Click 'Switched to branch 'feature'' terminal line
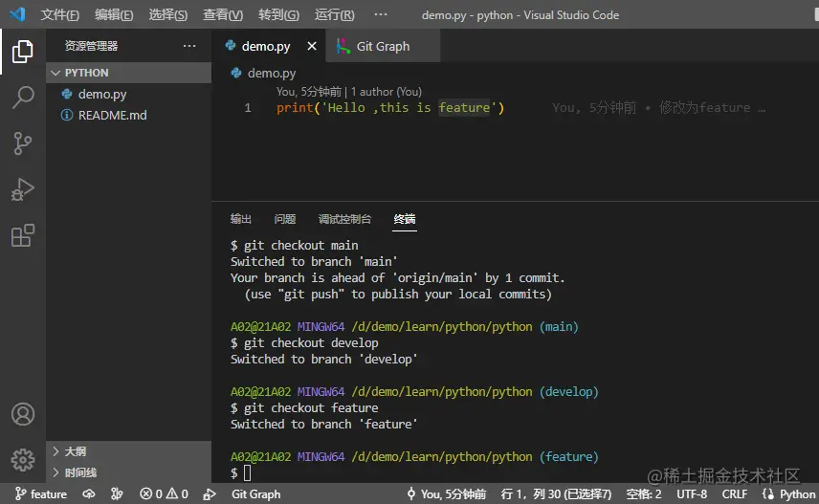This screenshot has width=819, height=504. 323,424
